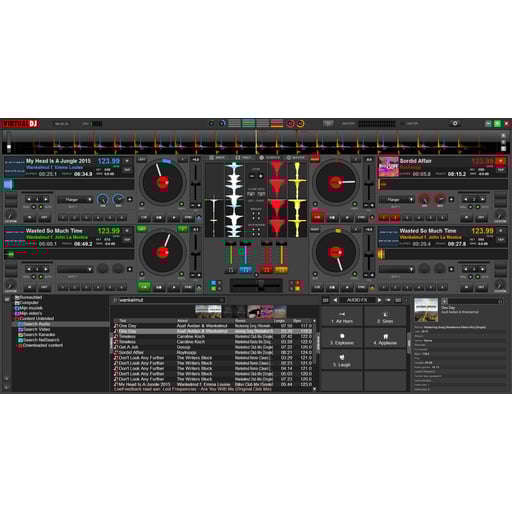Pause the My Head Is A Jungle deck
Image resolution: width=512 pixels, height=512 pixels.
(159, 218)
